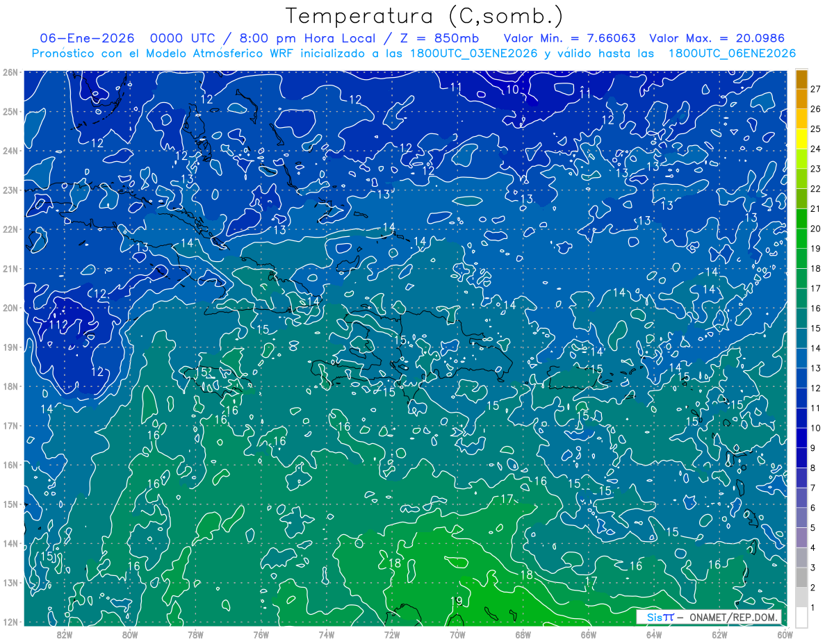This screenshot has width=834, height=644.
Task: Click the longitude axis label "64W"
Action: pos(654,634)
